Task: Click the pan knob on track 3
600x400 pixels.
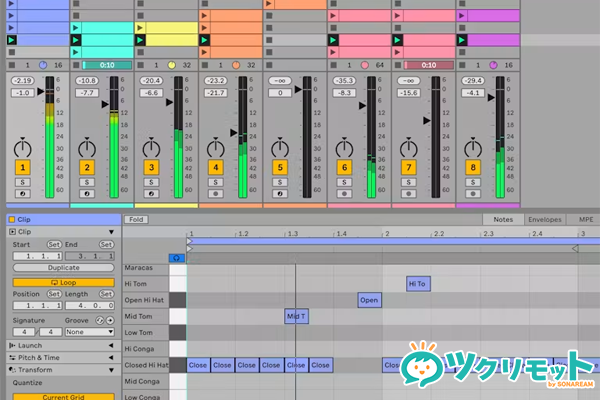Action: pos(151,148)
